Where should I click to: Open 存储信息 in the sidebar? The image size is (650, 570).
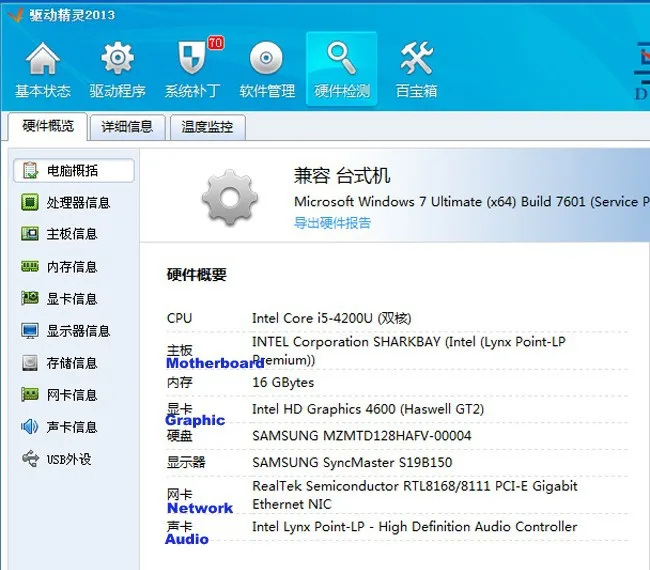pos(74,363)
